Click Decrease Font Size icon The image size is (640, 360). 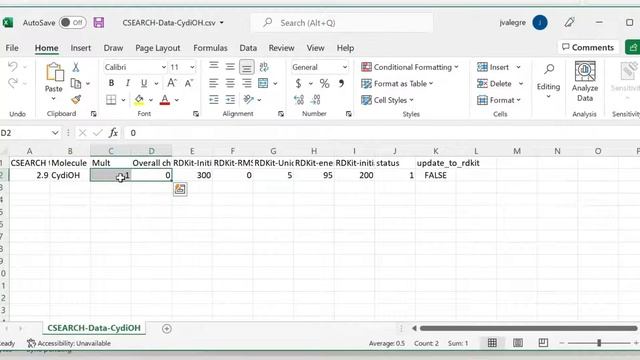point(189,83)
